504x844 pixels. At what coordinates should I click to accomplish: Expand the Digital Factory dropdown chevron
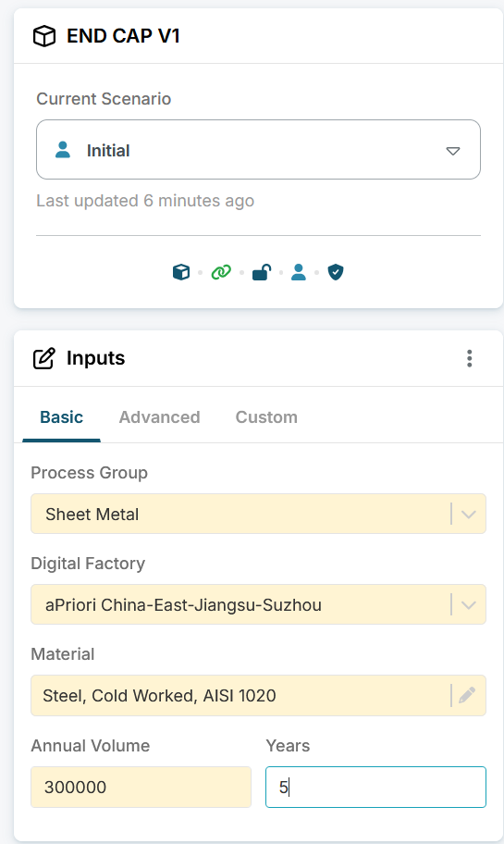[x=469, y=605]
